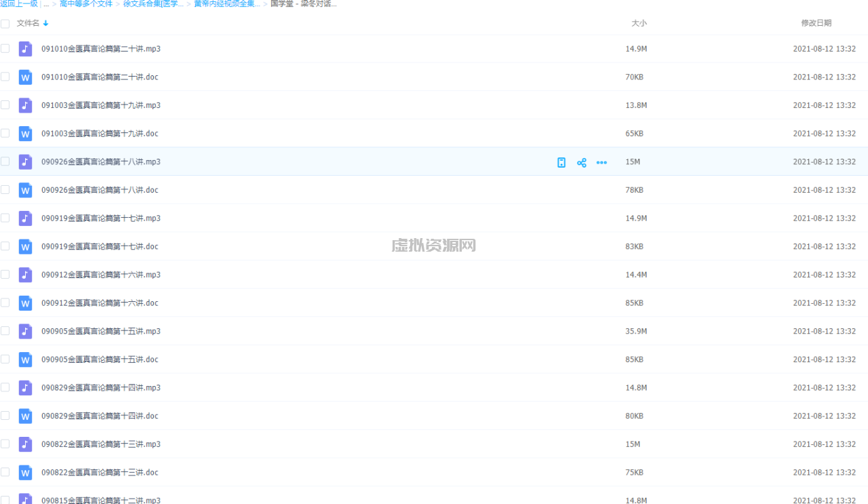
Task: Click the Word icon of 第十九讲.doc
Action: 25,134
